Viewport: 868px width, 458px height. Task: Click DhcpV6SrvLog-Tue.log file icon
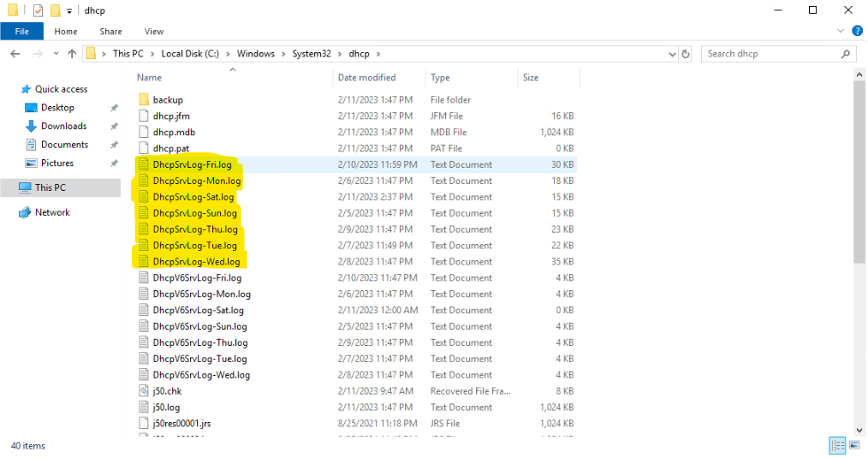[144, 359]
